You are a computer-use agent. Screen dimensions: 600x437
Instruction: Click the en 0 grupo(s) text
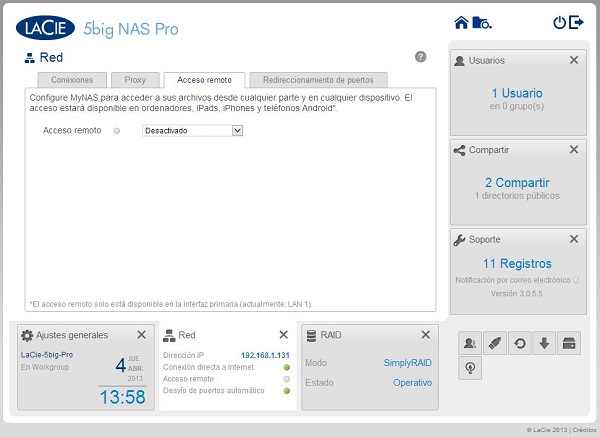tap(517, 106)
